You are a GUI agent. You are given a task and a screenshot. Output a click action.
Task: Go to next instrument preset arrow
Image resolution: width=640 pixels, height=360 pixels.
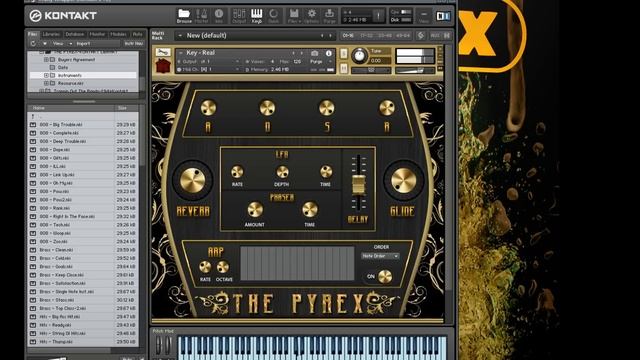tap(302, 53)
